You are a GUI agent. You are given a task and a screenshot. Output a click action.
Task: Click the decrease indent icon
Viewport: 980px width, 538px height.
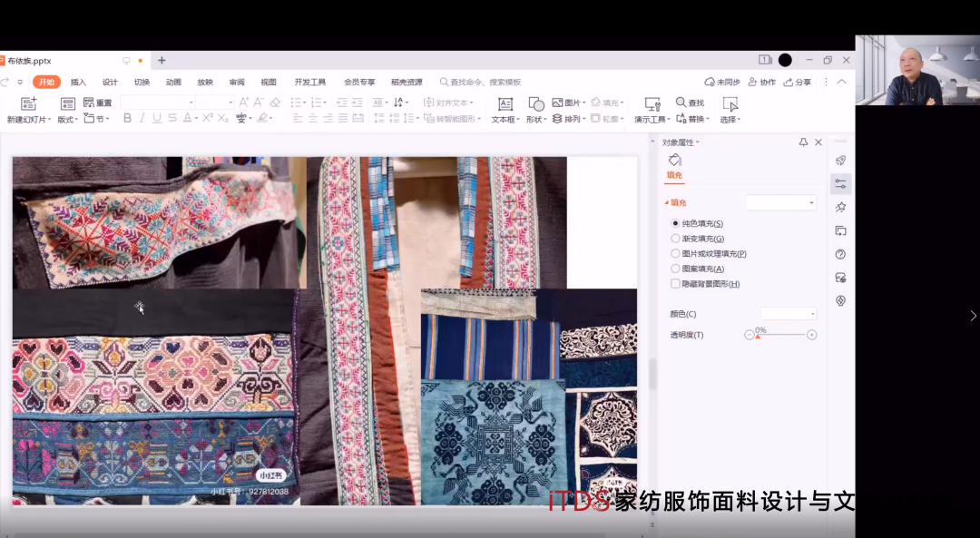coord(342,103)
